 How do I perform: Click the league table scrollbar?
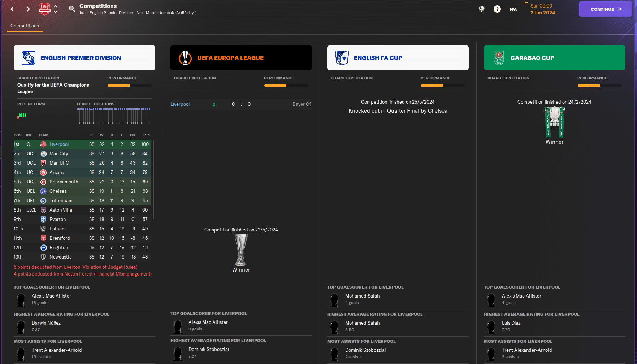point(154,180)
